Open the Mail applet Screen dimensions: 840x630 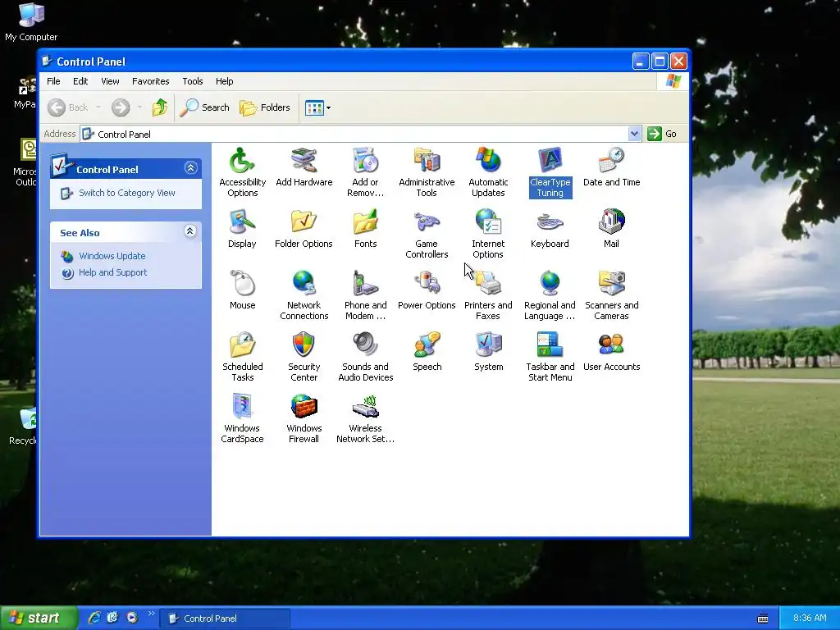[x=611, y=228]
